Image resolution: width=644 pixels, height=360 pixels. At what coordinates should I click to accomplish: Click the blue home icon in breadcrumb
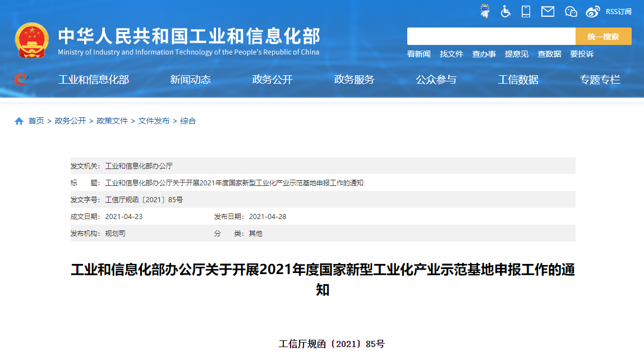tap(19, 121)
